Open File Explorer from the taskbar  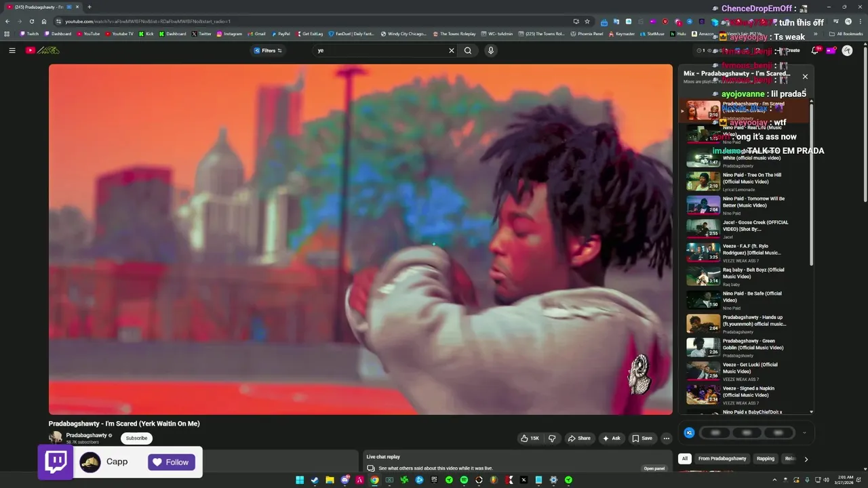tap(330, 480)
